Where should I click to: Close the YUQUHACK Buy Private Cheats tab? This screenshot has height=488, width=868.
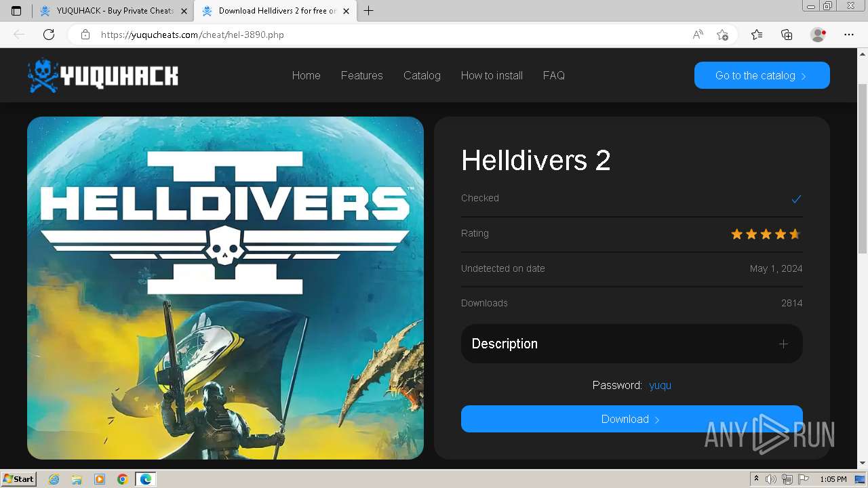(x=183, y=11)
